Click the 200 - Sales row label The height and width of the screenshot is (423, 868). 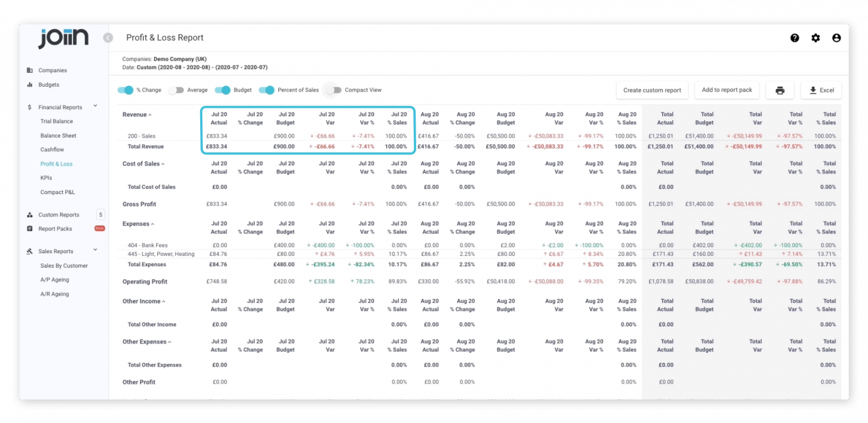[x=142, y=137]
